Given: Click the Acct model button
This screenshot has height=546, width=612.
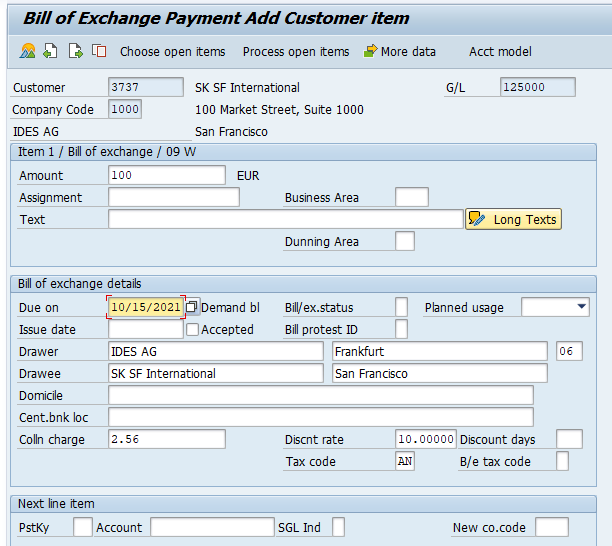Looking at the screenshot, I should [500, 51].
